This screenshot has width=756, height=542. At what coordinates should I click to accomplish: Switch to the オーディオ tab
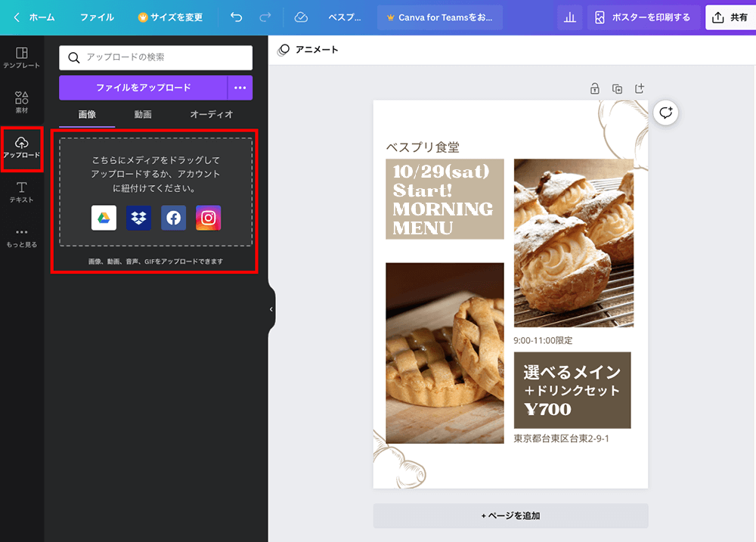pos(212,115)
